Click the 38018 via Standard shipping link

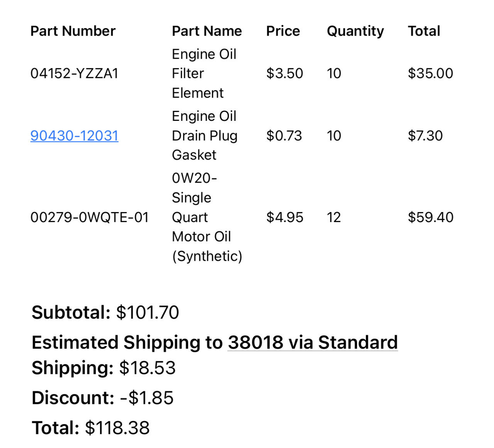click(313, 343)
